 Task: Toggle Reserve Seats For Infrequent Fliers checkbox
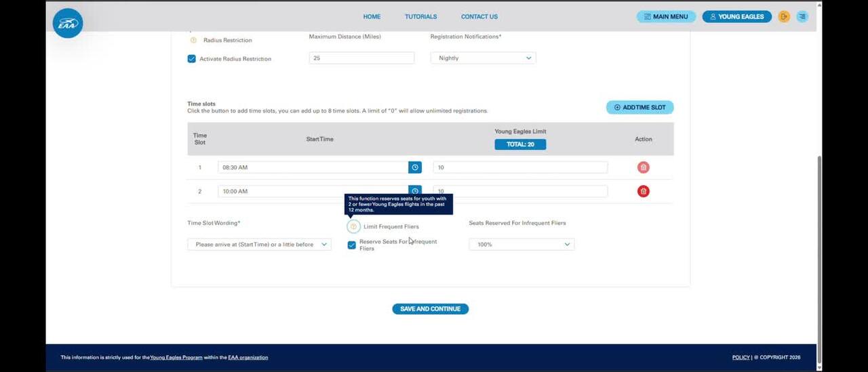click(351, 245)
